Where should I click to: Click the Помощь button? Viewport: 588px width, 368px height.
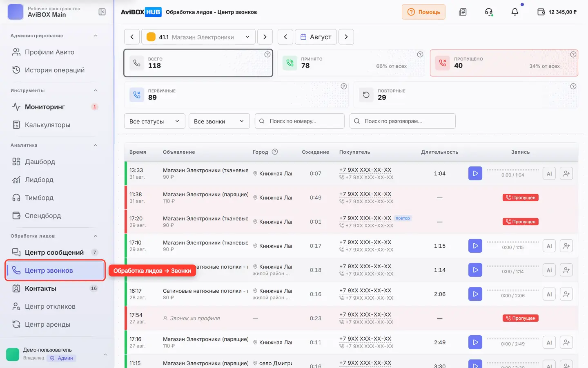[423, 12]
